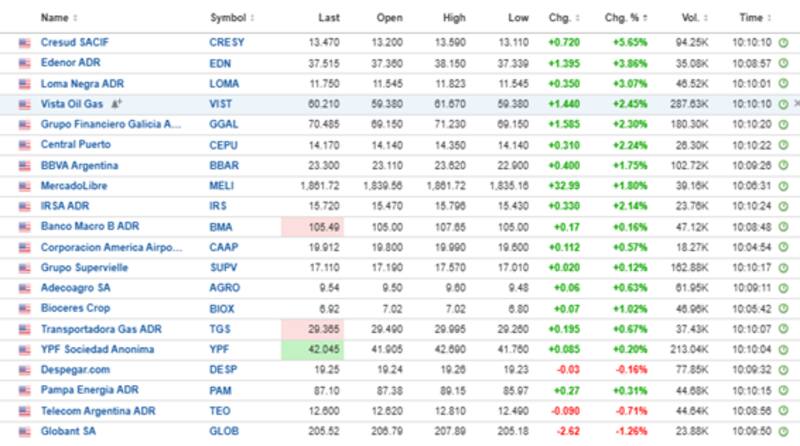Sort the table by Name column

55,18
